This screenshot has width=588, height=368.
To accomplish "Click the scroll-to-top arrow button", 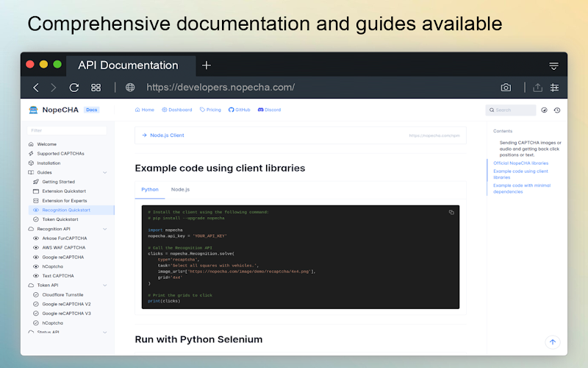I will (553, 342).
